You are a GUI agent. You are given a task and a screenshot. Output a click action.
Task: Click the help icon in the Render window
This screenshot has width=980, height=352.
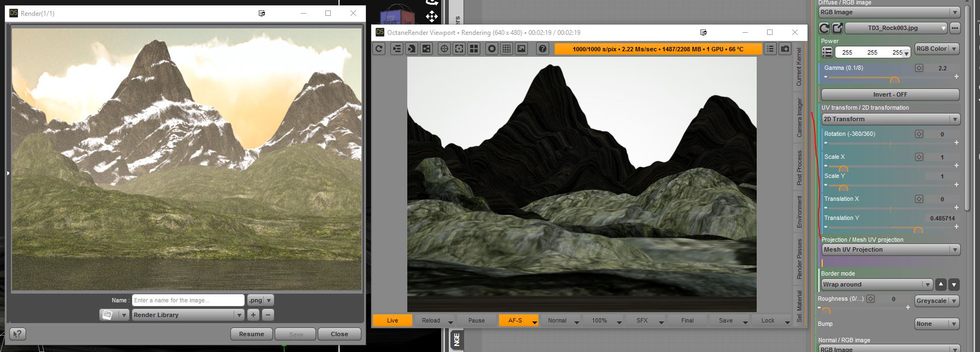pos(17,334)
